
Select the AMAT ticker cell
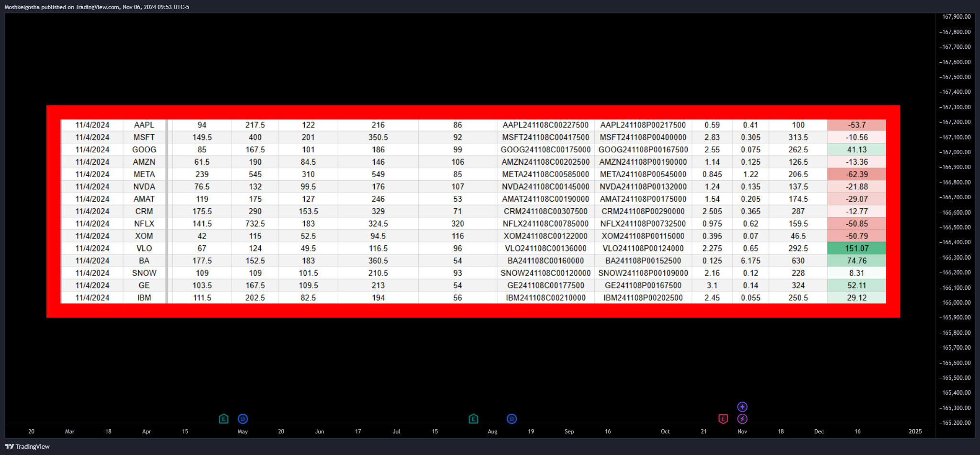(x=144, y=199)
